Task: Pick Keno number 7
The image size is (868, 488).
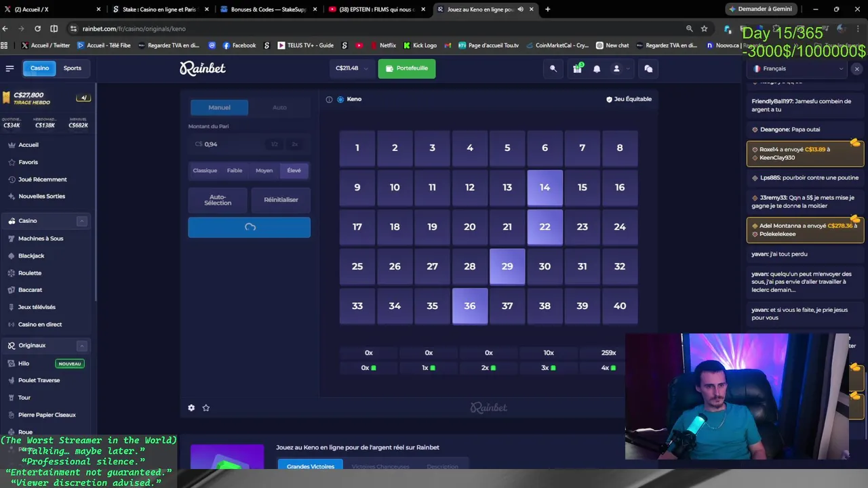Action: (582, 148)
